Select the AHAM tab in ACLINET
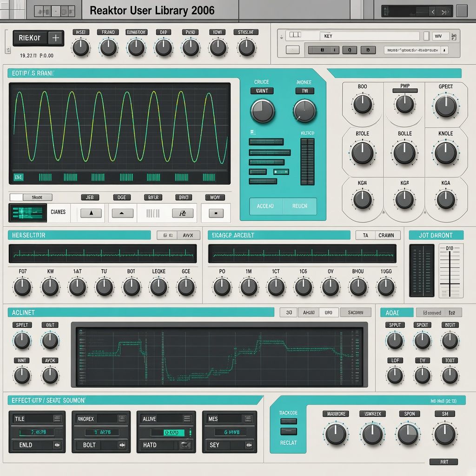The image size is (476, 476). pyautogui.click(x=309, y=312)
